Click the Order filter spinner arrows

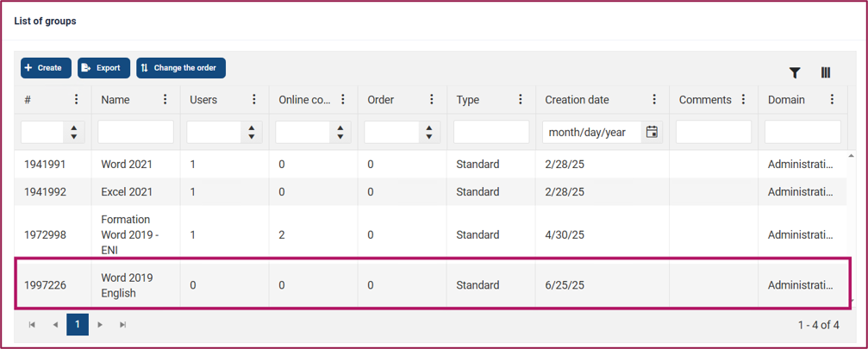pos(428,132)
